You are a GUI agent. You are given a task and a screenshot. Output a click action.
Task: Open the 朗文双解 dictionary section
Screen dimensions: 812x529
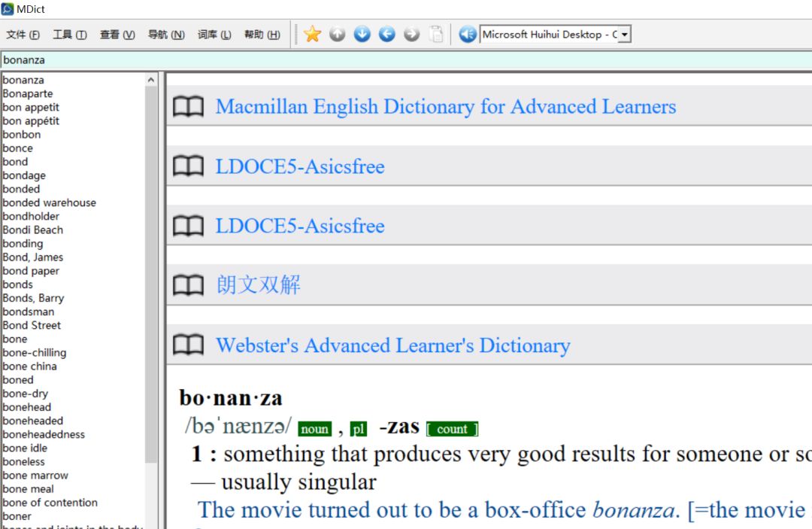259,285
